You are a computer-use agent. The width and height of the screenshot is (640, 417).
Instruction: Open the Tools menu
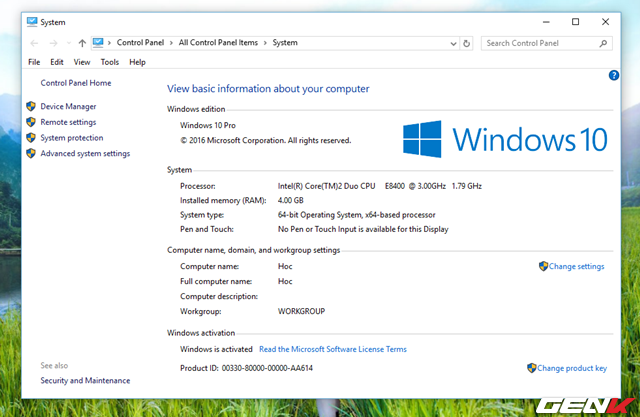click(109, 62)
